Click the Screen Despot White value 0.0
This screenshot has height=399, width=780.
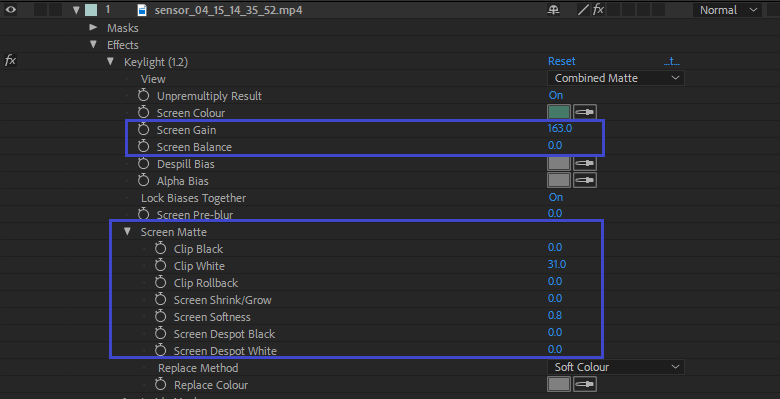coord(555,349)
